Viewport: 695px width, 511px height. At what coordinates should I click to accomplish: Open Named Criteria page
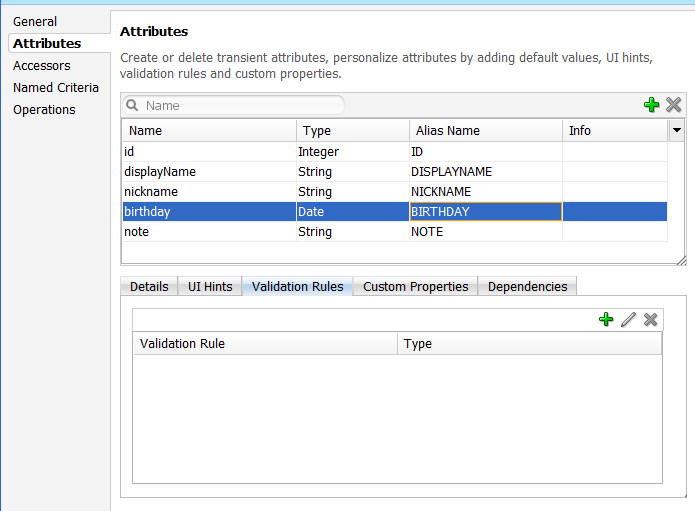pos(56,88)
